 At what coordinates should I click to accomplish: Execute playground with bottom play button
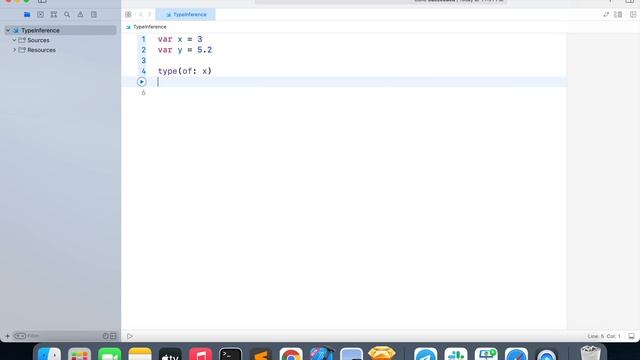(130, 336)
